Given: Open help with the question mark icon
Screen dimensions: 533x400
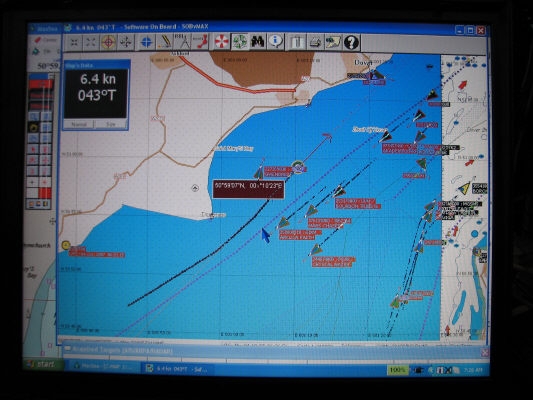Looking at the screenshot, I should [351, 42].
